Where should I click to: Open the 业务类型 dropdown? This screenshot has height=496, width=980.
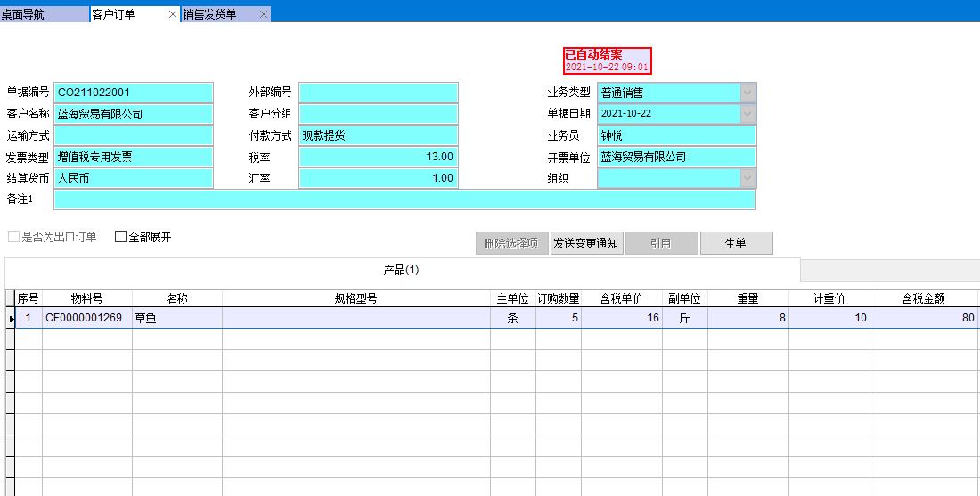coord(747,93)
